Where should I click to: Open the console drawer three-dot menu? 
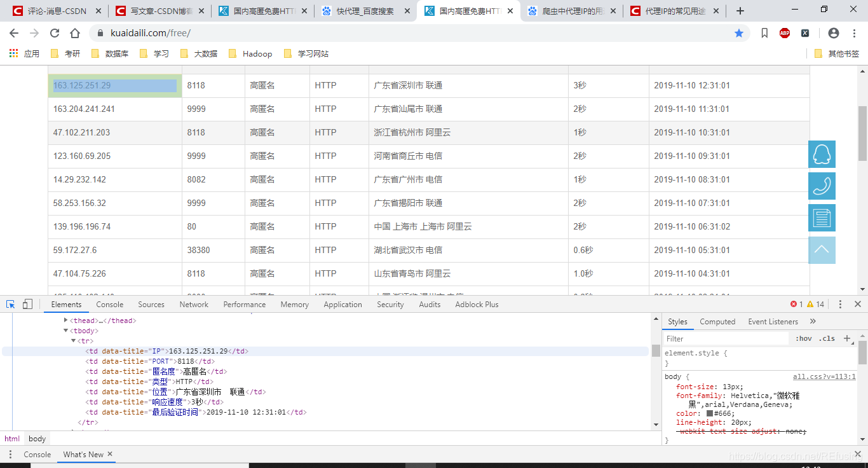click(x=10, y=455)
